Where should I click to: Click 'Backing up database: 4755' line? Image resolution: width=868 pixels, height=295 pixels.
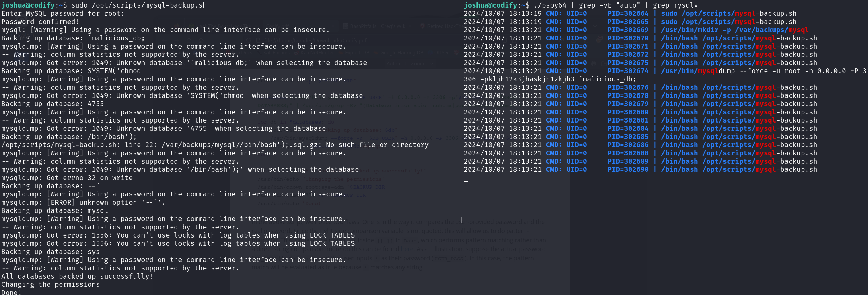[53, 104]
